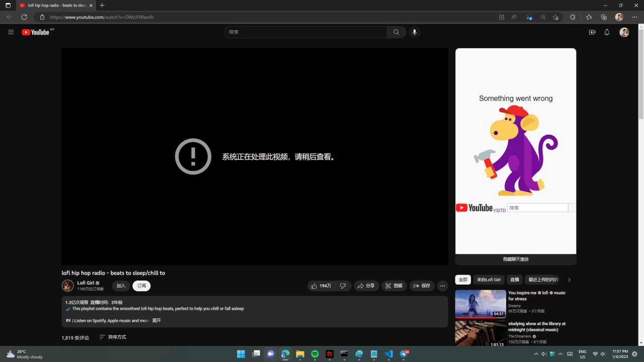Click the 订阅 subscribe button
This screenshot has width=644, height=362.
tap(141, 286)
